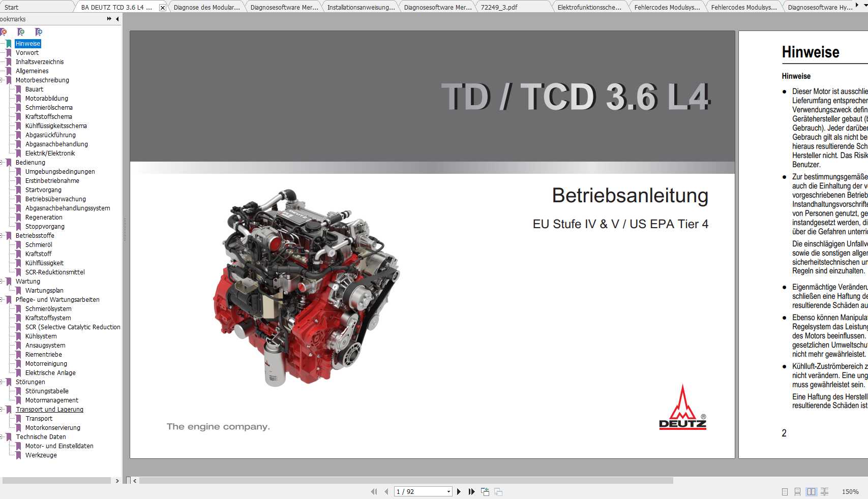This screenshot has width=868, height=499.
Task: Open the Motor- und Einstelldaten bookmark
Action: pos(59,446)
